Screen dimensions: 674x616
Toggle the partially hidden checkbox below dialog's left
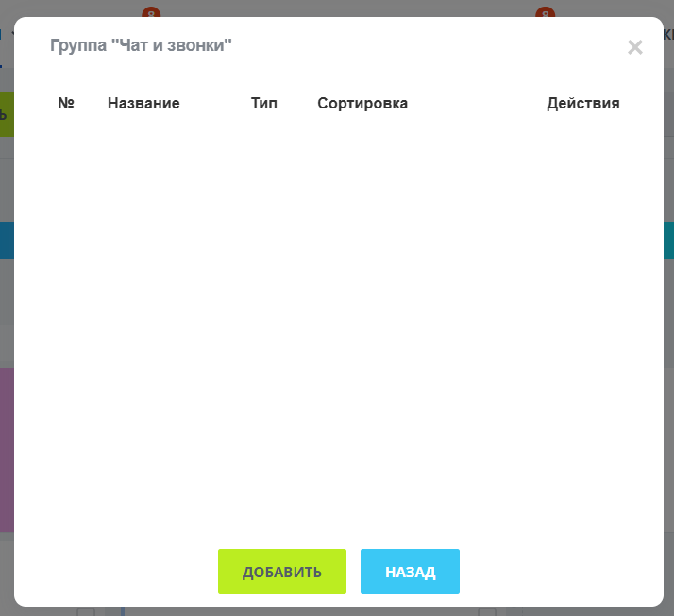pyautogui.click(x=86, y=611)
